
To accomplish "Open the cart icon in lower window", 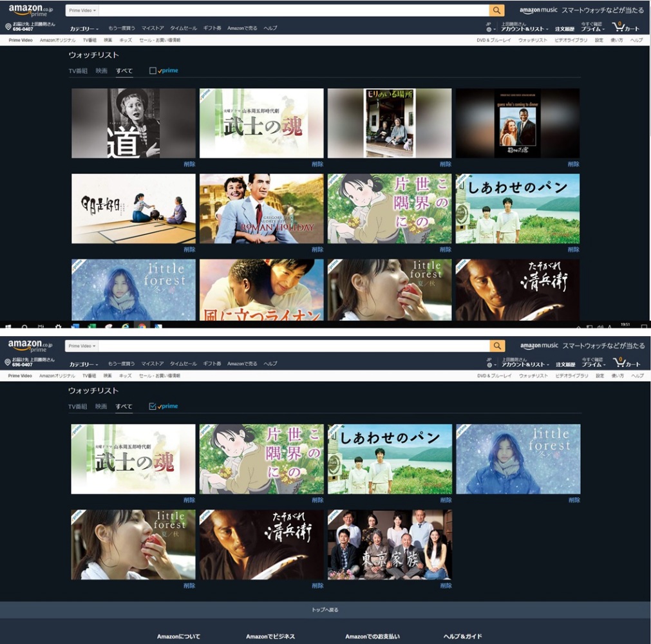I will (627, 363).
